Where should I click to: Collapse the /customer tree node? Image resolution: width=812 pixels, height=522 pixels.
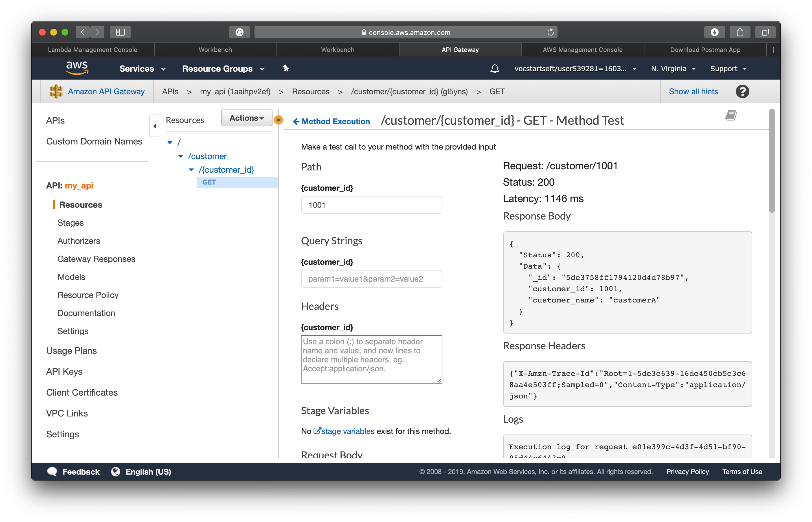(x=181, y=156)
